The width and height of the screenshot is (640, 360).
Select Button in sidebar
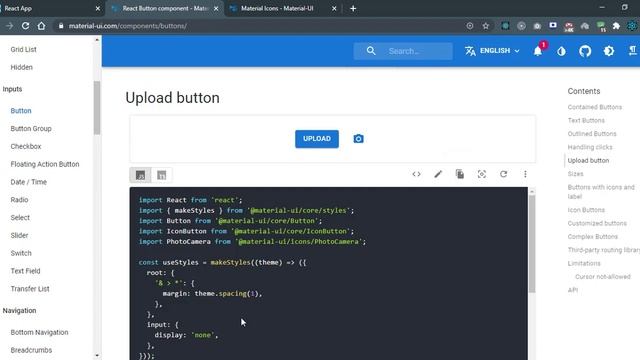[21, 111]
